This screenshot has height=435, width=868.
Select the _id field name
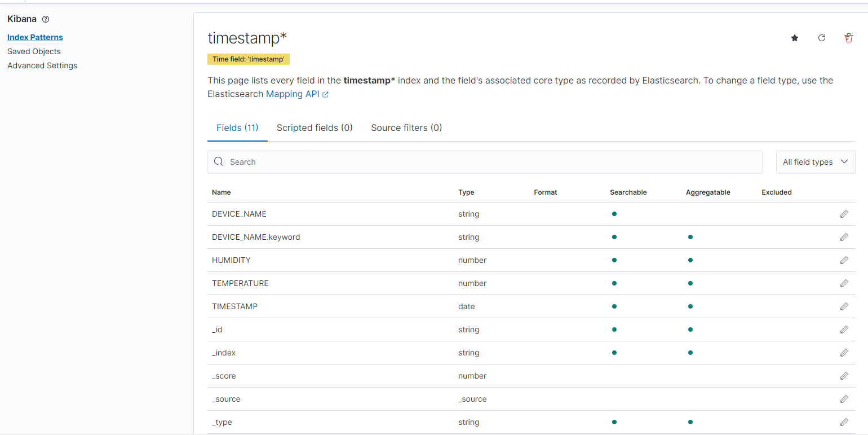coord(218,329)
